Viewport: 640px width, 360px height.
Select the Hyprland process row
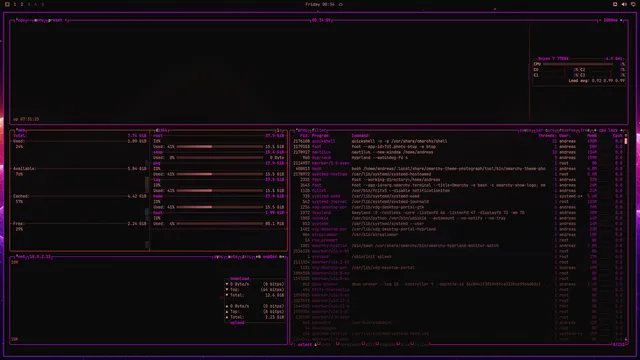point(458,158)
